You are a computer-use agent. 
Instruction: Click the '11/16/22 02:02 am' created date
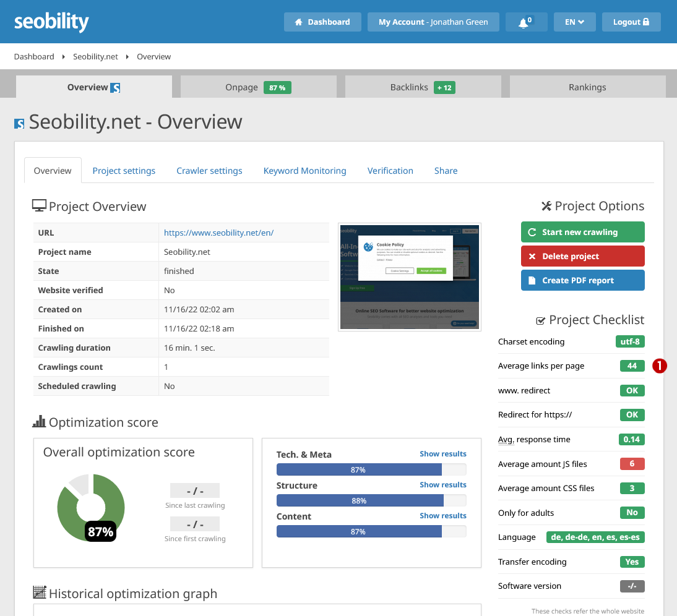tap(199, 310)
